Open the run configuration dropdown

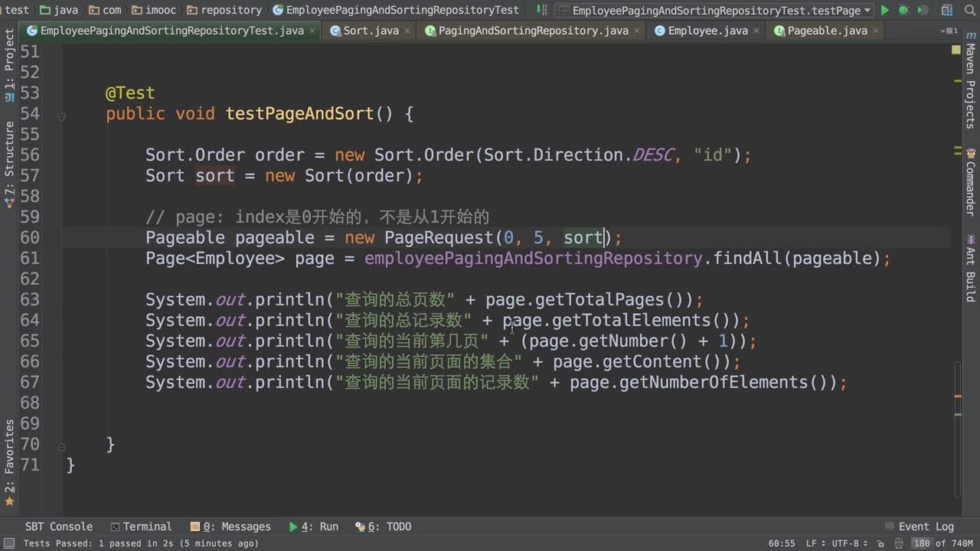(715, 10)
